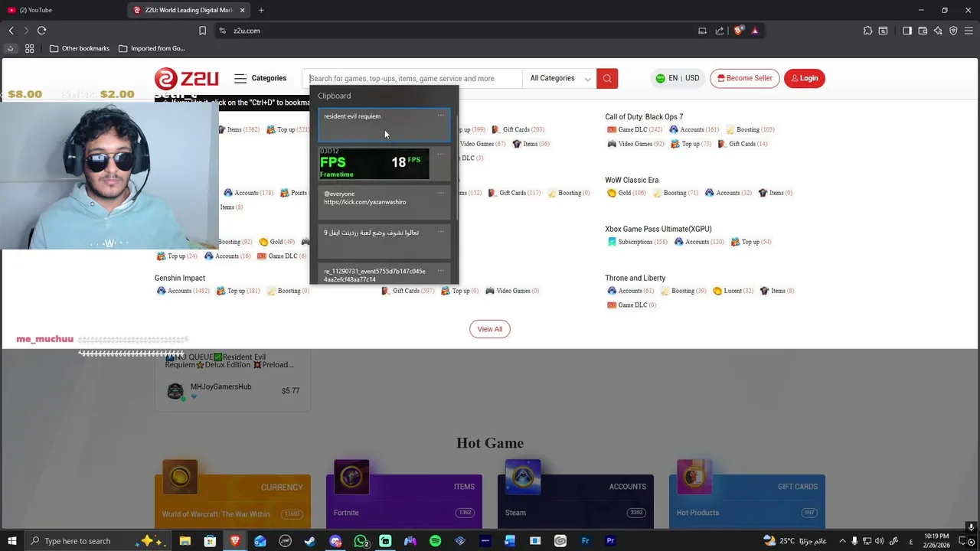The height and width of the screenshot is (551, 980).
Task: Open the EN | USD language currency selector
Action: tap(678, 78)
